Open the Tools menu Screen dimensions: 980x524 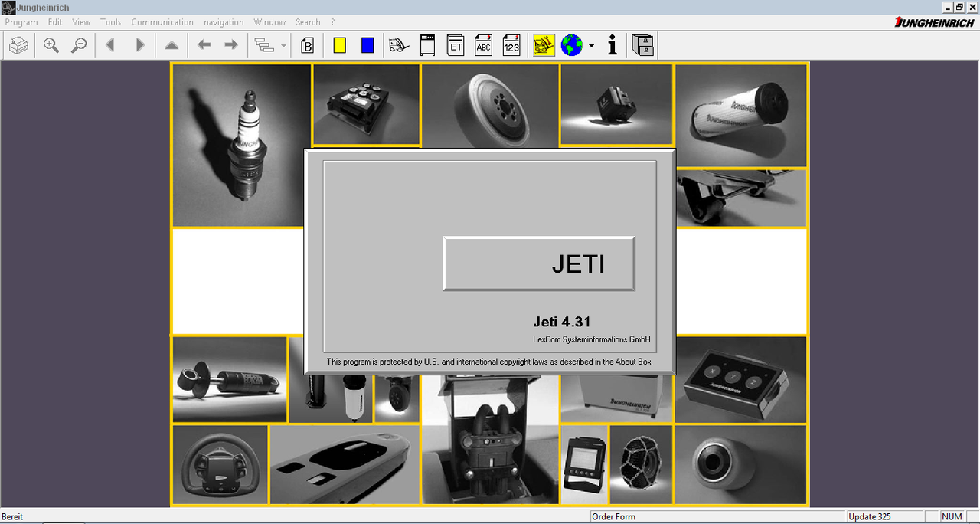[x=111, y=22]
